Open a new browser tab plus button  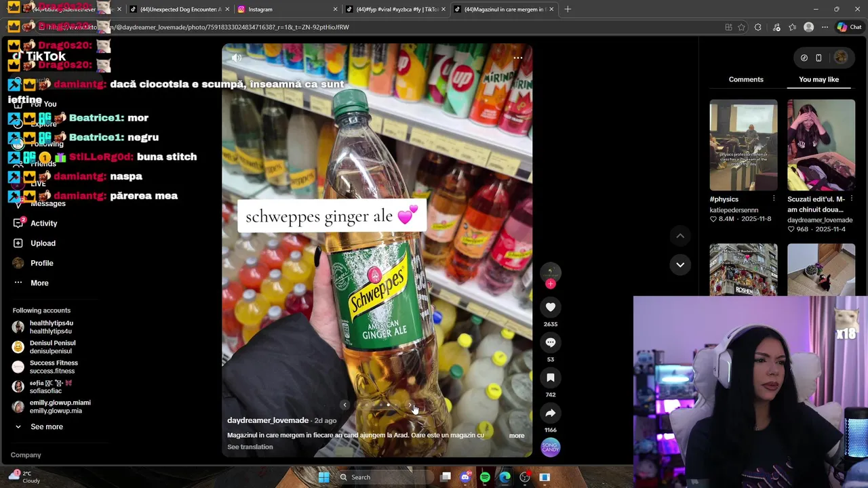point(568,9)
